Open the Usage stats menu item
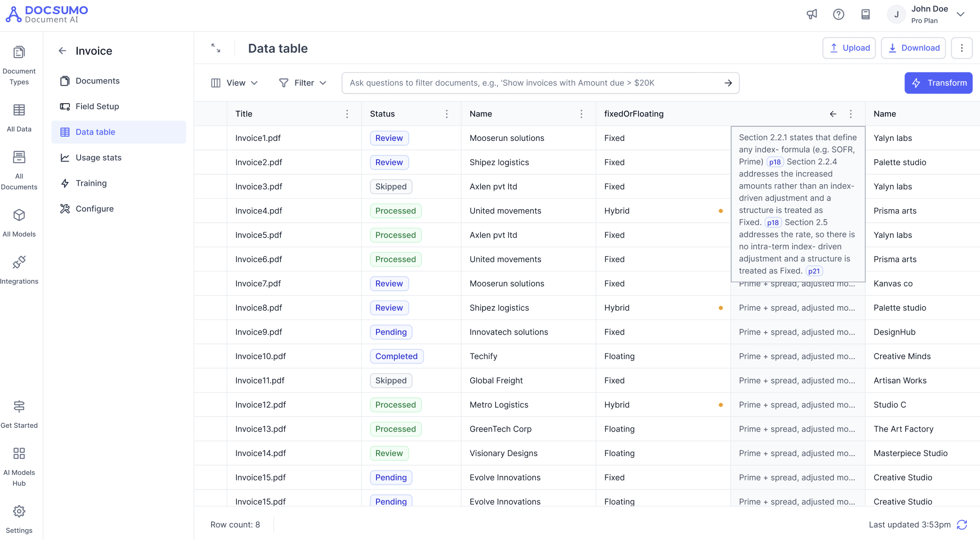 tap(98, 157)
